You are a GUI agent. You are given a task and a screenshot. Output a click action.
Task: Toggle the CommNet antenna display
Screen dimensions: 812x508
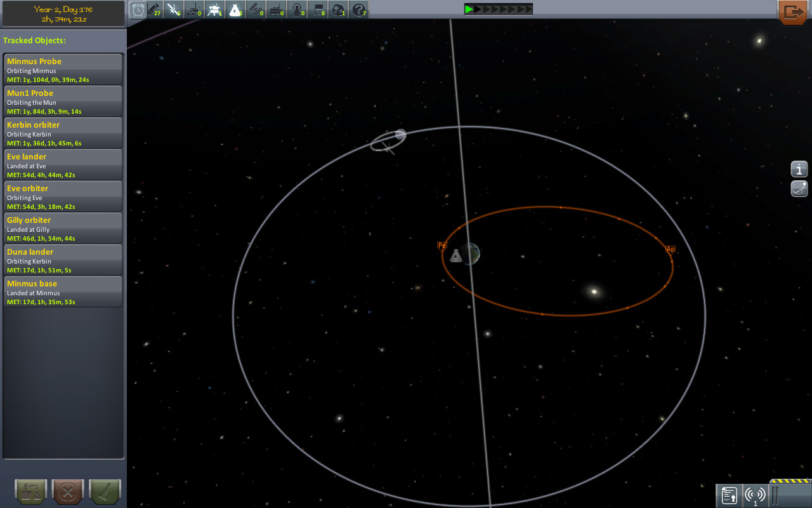pos(755,496)
